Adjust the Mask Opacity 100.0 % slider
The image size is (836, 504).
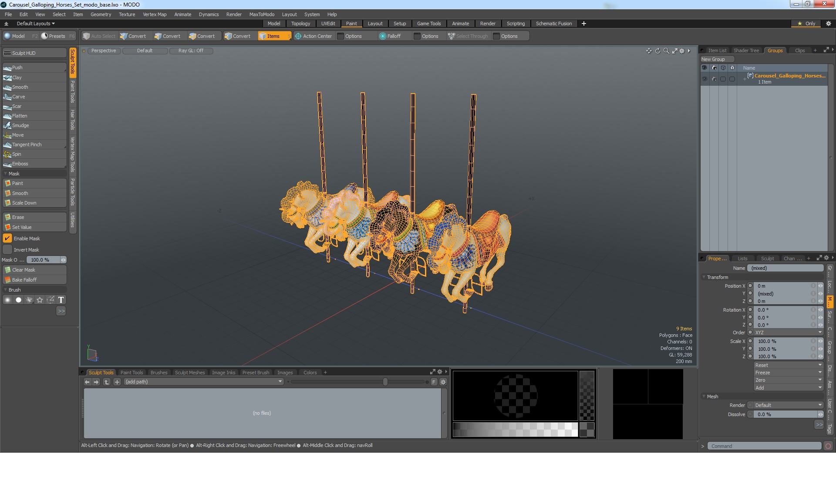44,260
